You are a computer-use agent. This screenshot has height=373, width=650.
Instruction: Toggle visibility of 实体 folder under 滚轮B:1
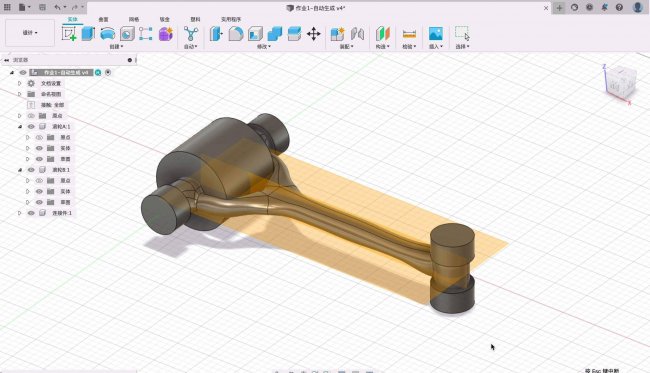(39, 191)
